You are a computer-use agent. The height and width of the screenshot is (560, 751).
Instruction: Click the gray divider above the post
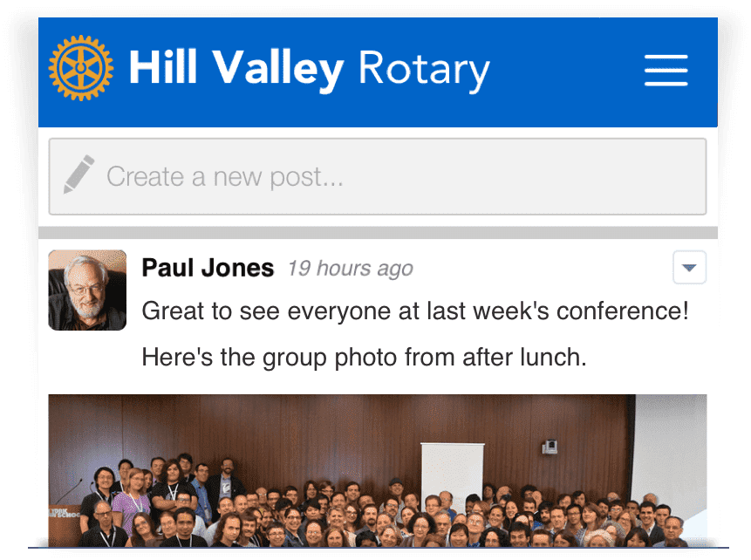coord(378,232)
